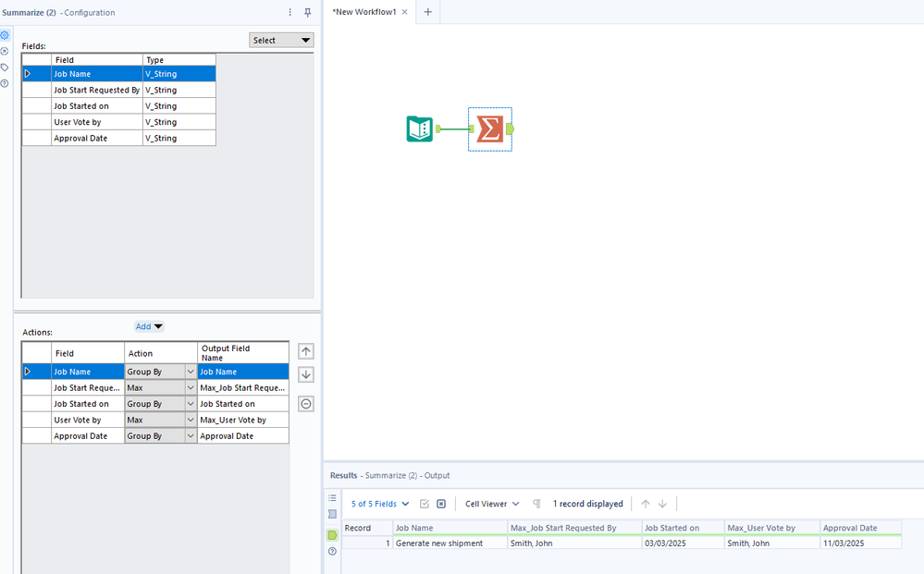Open the Annotation tag icon
Viewport: 924px width, 574px height.
5,67
